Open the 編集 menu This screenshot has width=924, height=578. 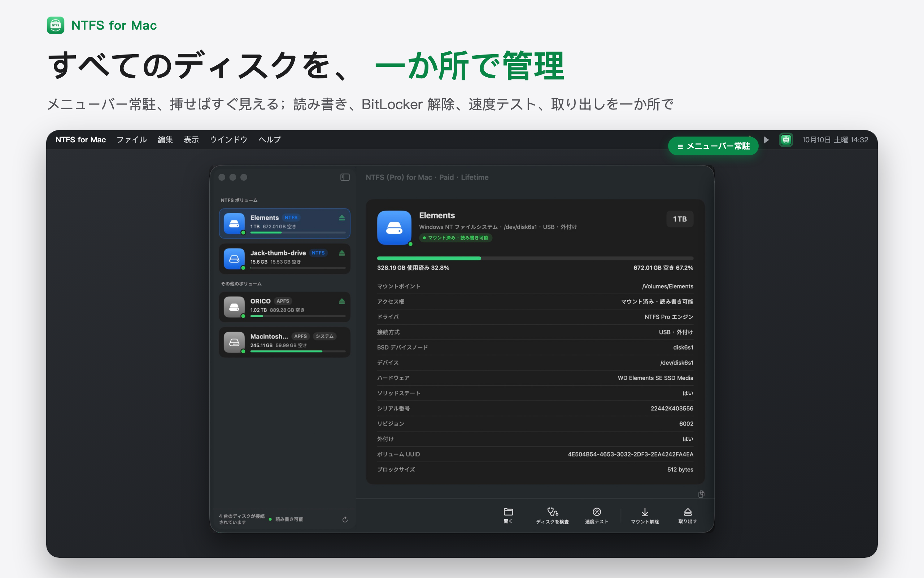165,140
